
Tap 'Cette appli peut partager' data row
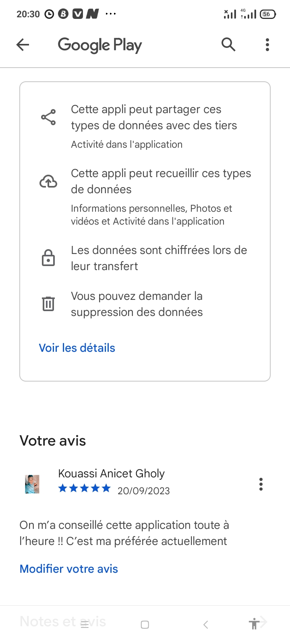[x=154, y=117]
